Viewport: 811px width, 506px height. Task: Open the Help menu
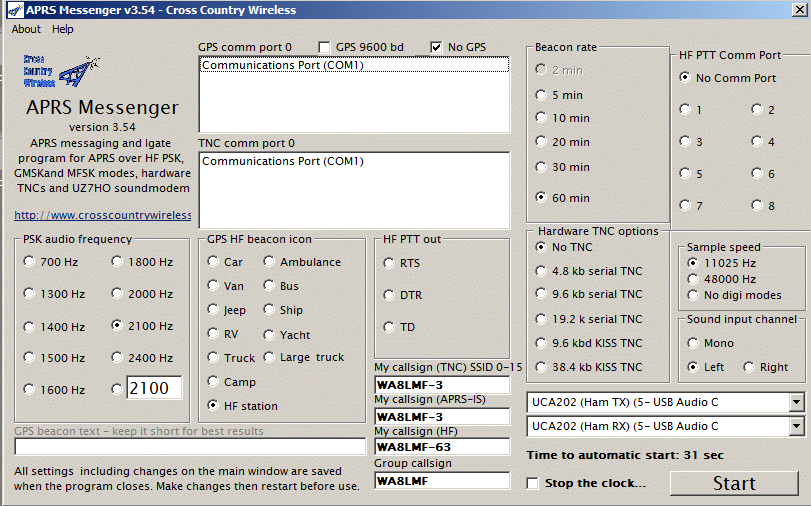pyautogui.click(x=63, y=29)
